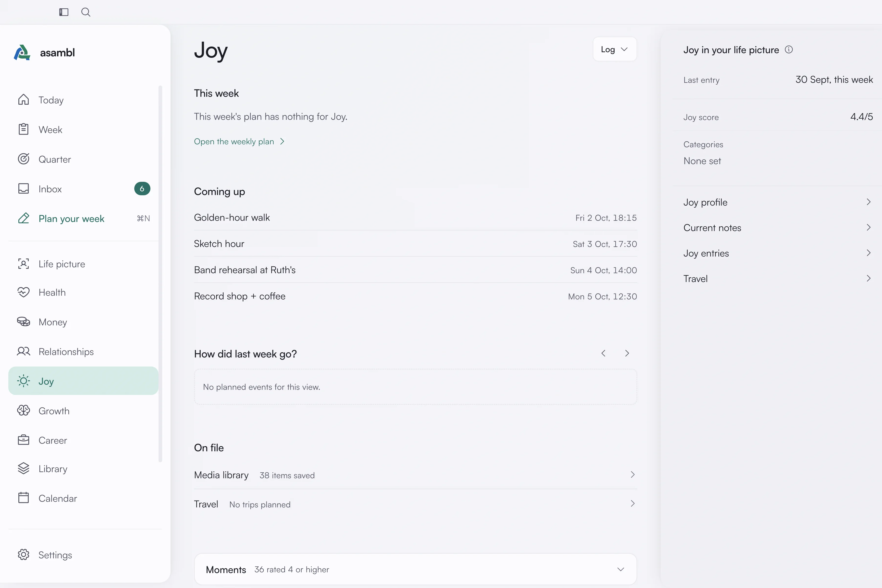Open the Joy profile row

777,202
